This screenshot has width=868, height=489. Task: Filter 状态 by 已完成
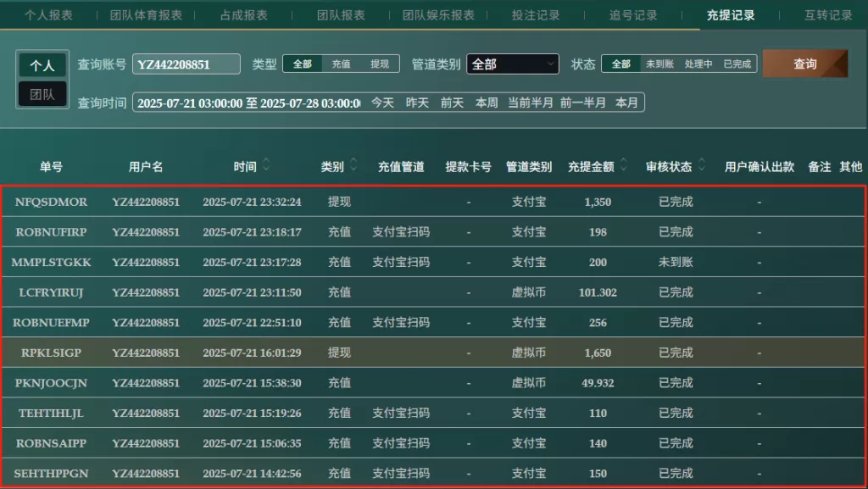tap(737, 64)
